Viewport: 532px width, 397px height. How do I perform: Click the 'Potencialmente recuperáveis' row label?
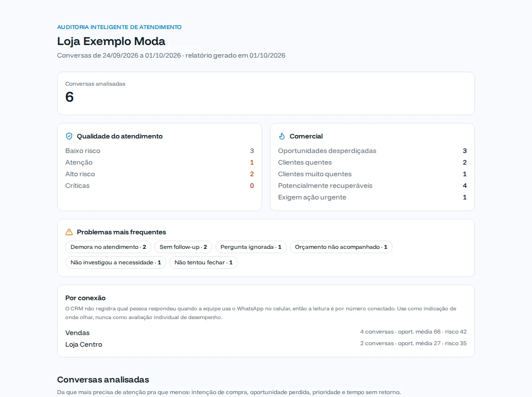[x=325, y=186]
